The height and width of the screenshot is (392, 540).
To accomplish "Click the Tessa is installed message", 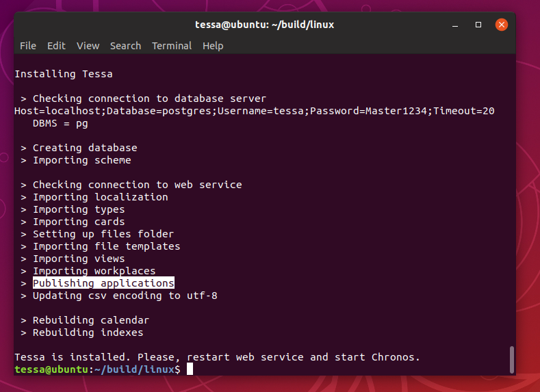I will (217, 357).
